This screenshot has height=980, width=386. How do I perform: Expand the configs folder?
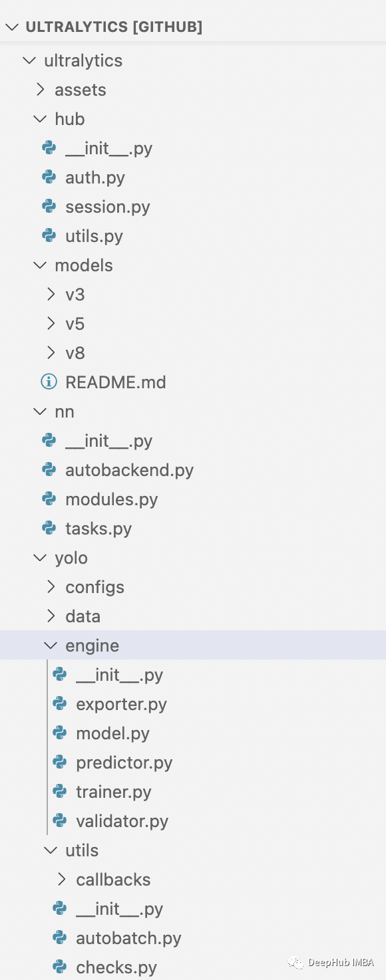tap(51, 586)
